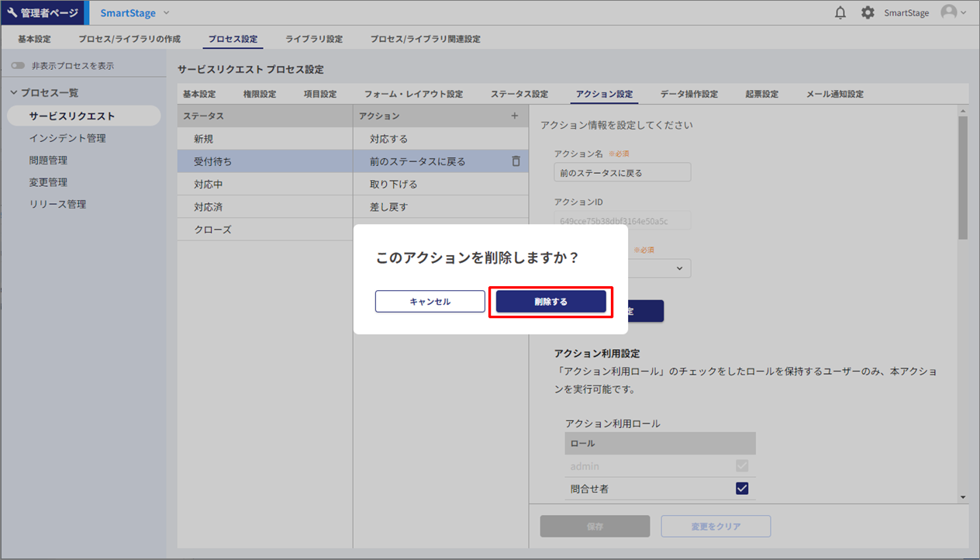Click the wrench 管理者ページ logo

pos(43,13)
